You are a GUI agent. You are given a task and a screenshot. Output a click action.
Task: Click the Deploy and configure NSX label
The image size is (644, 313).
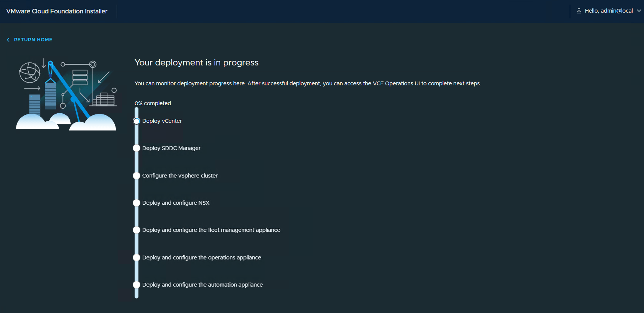pyautogui.click(x=176, y=203)
